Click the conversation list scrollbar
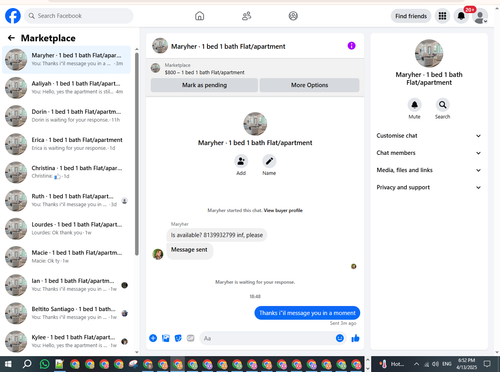Screen dimensions: 500x372 [x=136, y=153]
